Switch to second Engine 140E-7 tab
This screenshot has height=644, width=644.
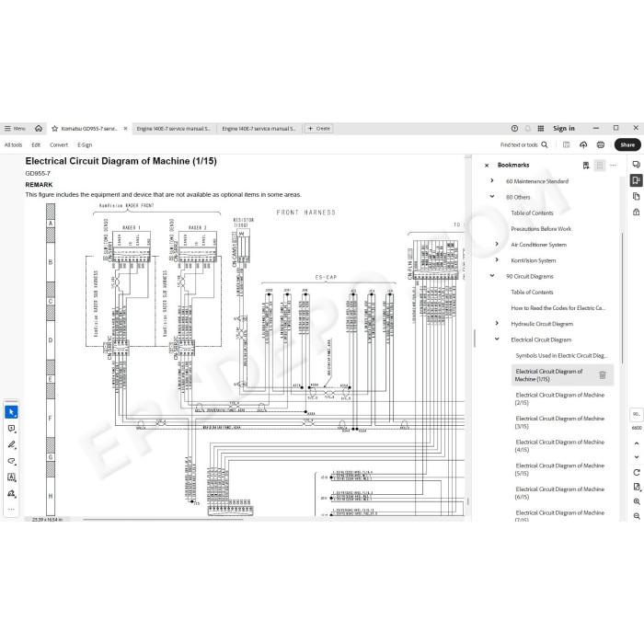[x=259, y=129]
